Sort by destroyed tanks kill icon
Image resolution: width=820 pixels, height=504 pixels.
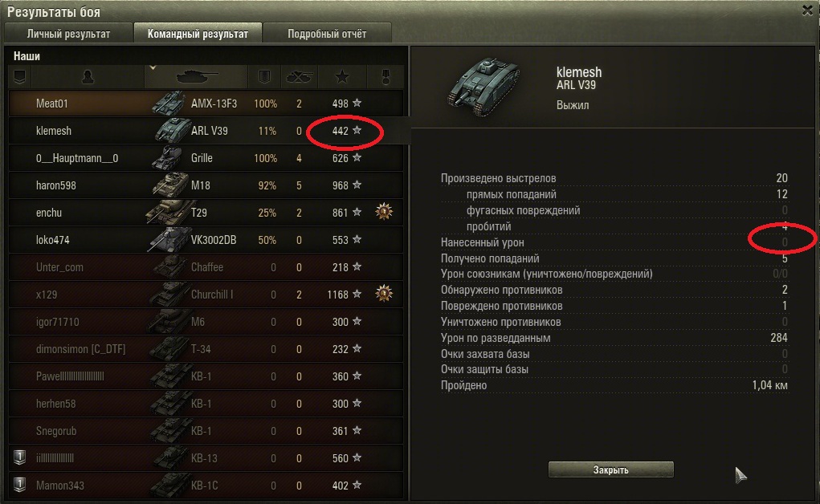(299, 77)
